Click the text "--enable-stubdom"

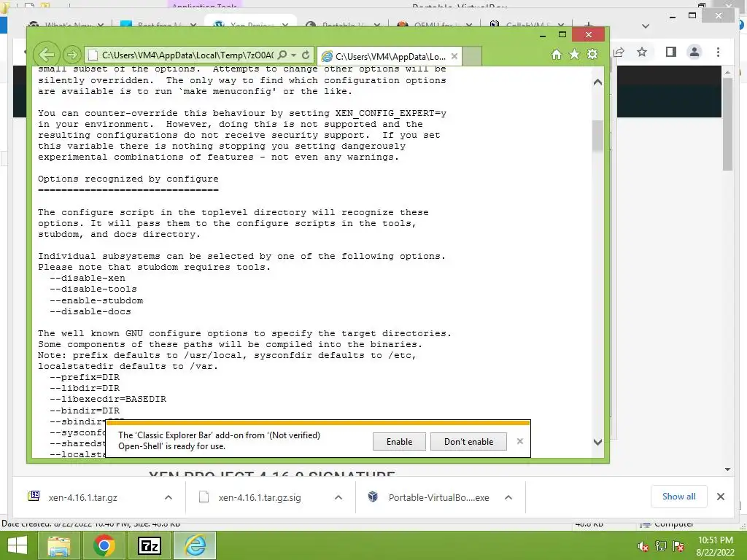[x=96, y=300]
